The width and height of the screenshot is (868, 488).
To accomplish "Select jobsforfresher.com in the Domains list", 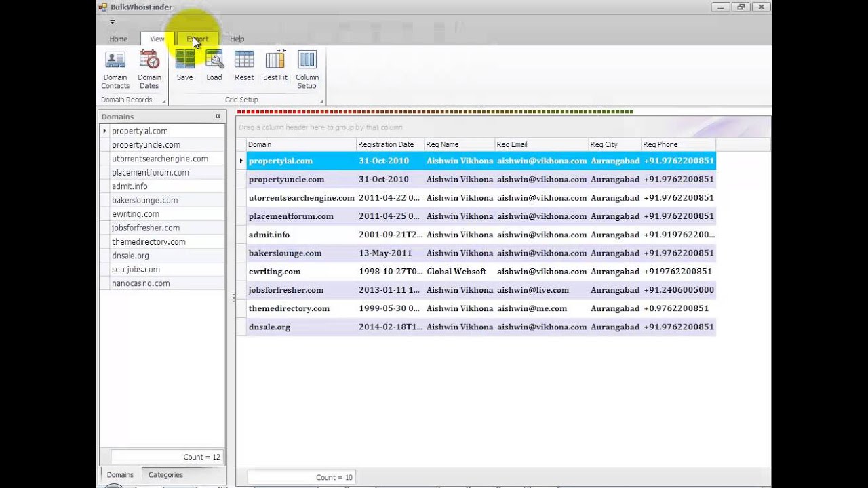I will pos(167,228).
